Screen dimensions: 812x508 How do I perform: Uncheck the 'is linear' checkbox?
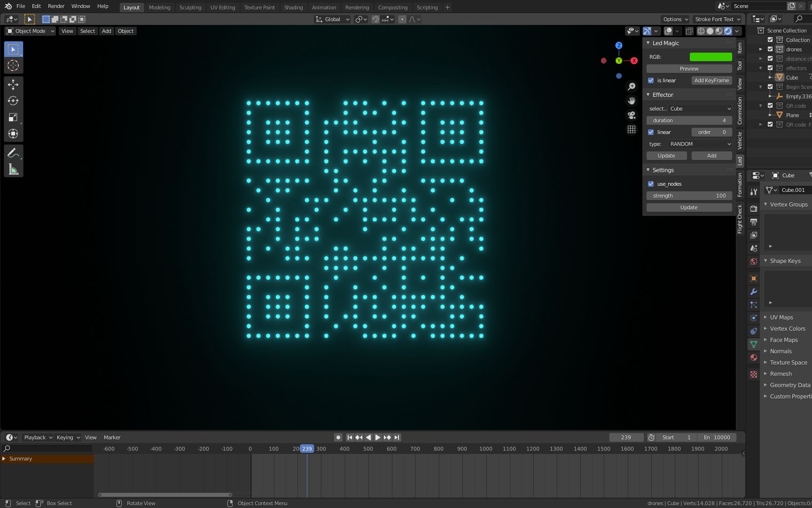[x=651, y=80]
